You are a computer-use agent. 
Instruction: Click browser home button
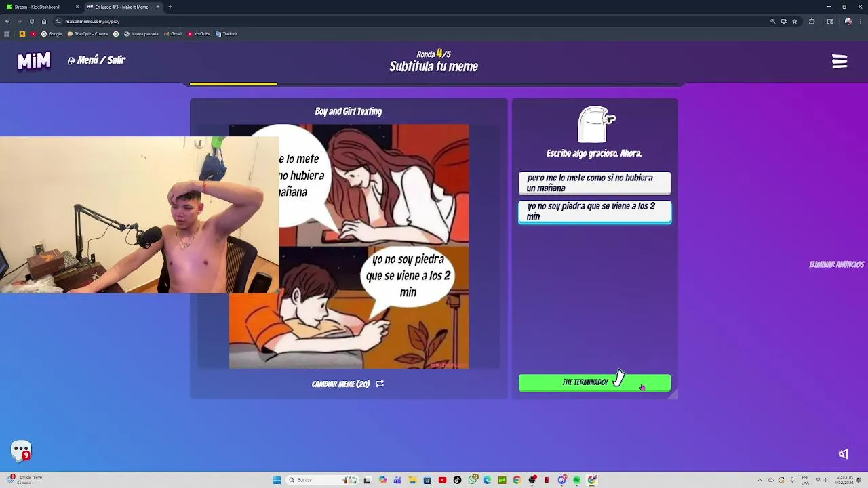click(x=44, y=21)
